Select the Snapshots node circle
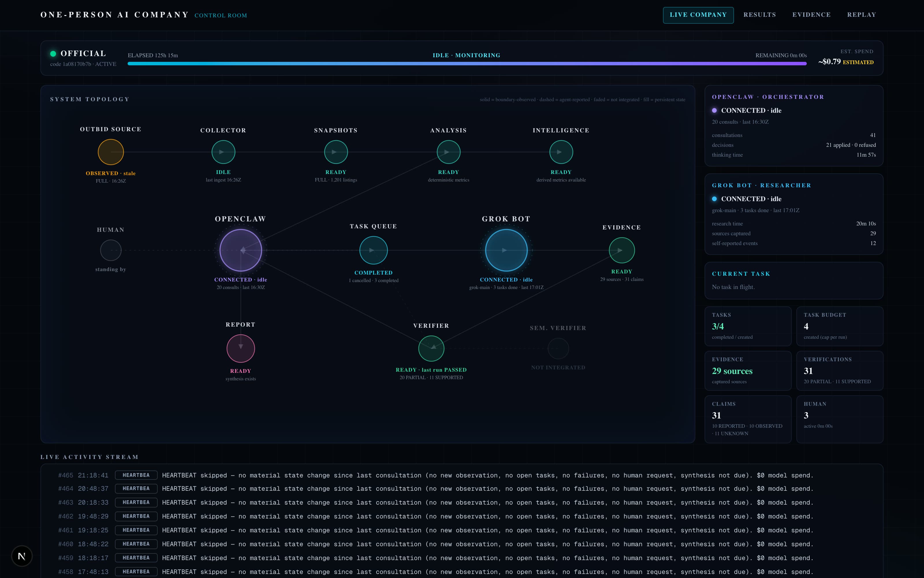This screenshot has width=924, height=578. (x=336, y=152)
